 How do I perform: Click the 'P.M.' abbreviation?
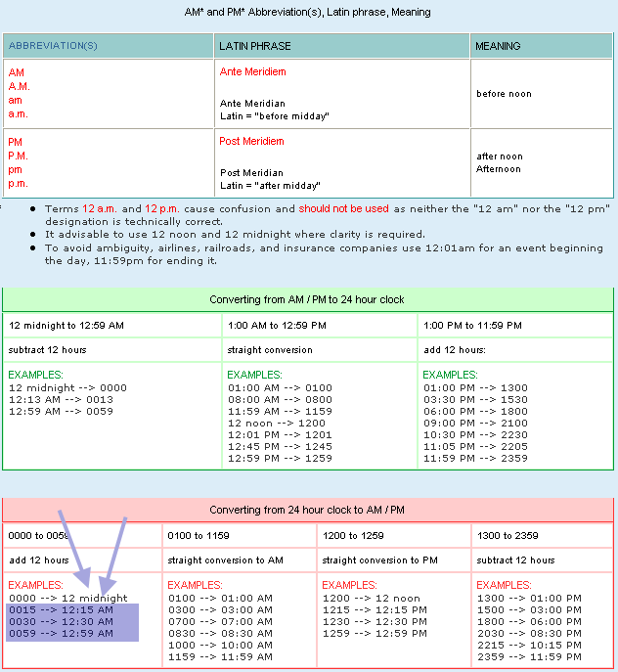pyautogui.click(x=18, y=156)
